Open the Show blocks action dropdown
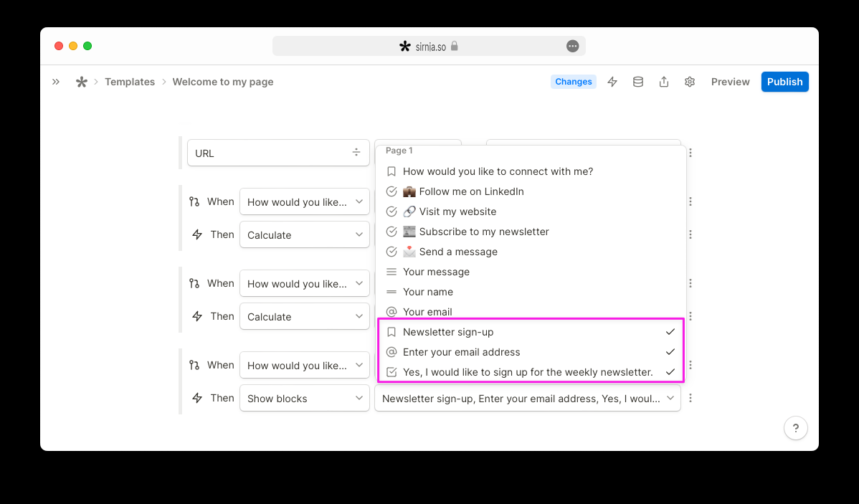The image size is (859, 504). click(305, 399)
